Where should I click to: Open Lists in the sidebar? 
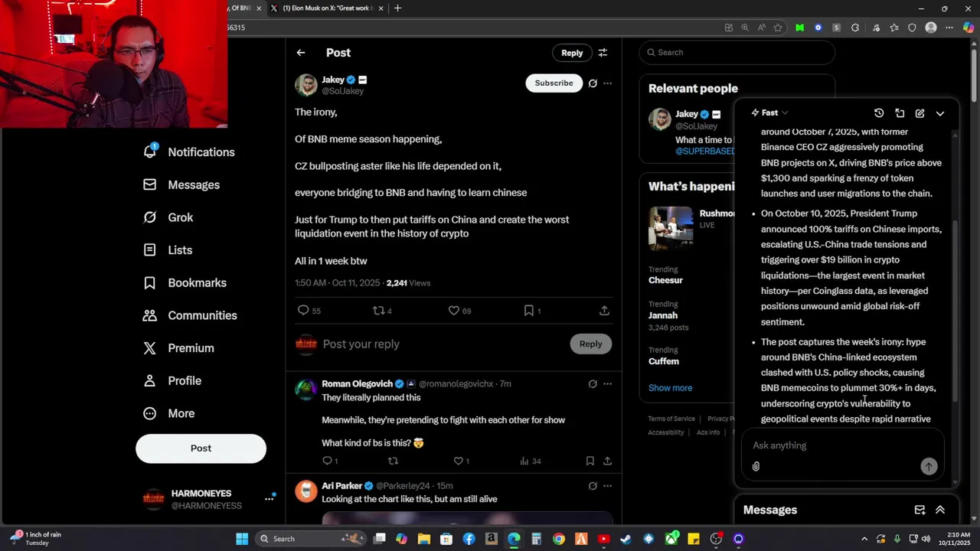tap(168, 250)
